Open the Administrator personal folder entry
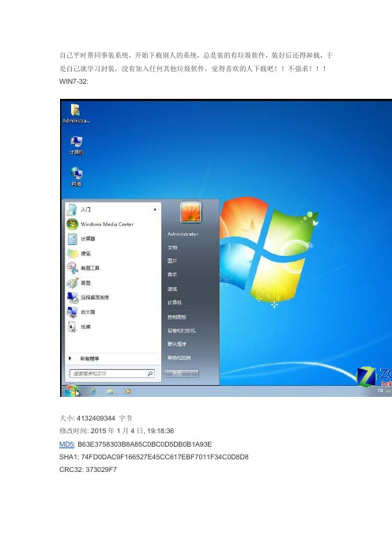 click(183, 234)
